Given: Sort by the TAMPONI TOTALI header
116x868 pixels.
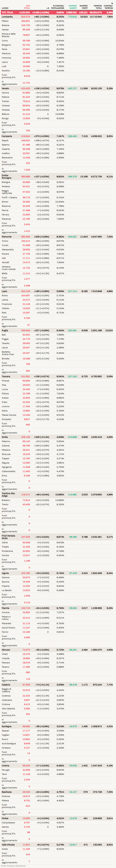Looking at the screenshot, I should (97, 7).
